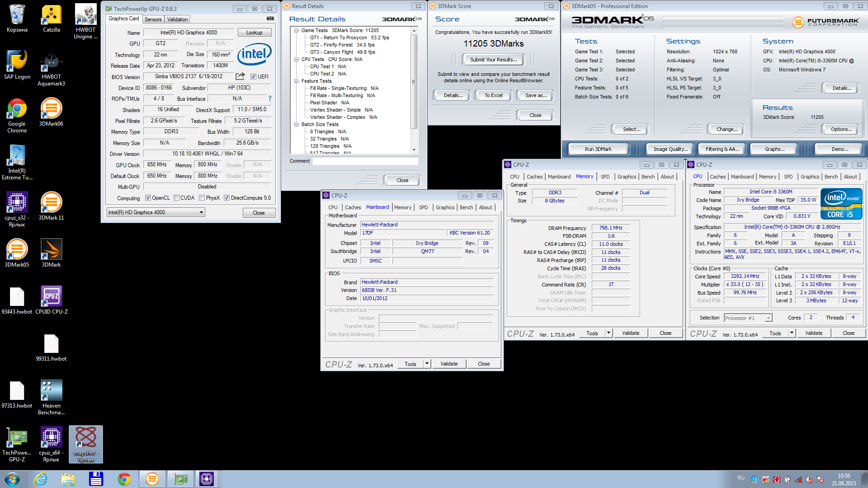This screenshot has height=488, width=868.
Task: Select the 3DMark06 desktop icon
Action: pyautogui.click(x=51, y=113)
